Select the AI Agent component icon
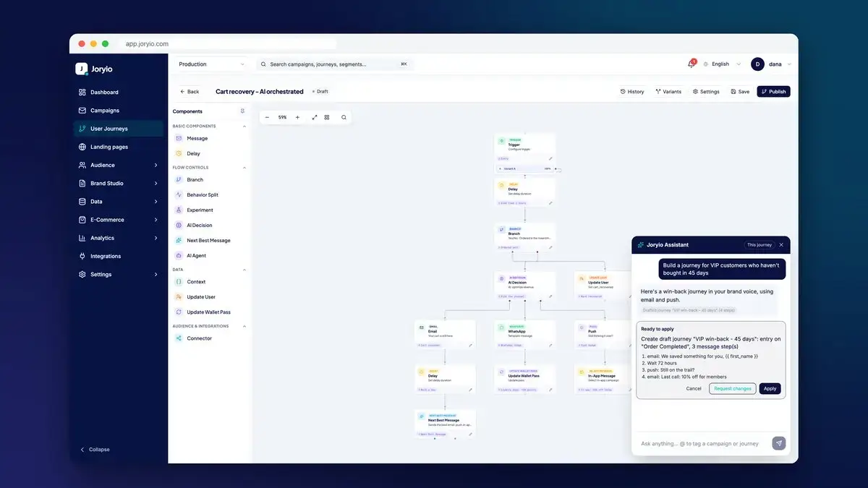This screenshot has width=868, height=488. point(179,255)
